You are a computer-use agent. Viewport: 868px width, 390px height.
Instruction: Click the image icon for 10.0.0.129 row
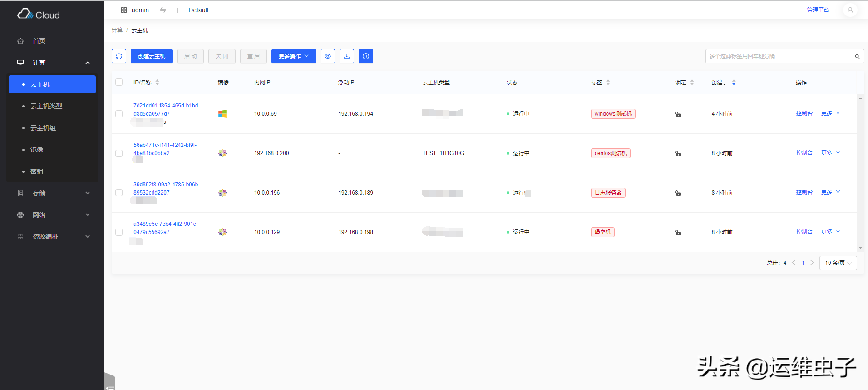[222, 232]
